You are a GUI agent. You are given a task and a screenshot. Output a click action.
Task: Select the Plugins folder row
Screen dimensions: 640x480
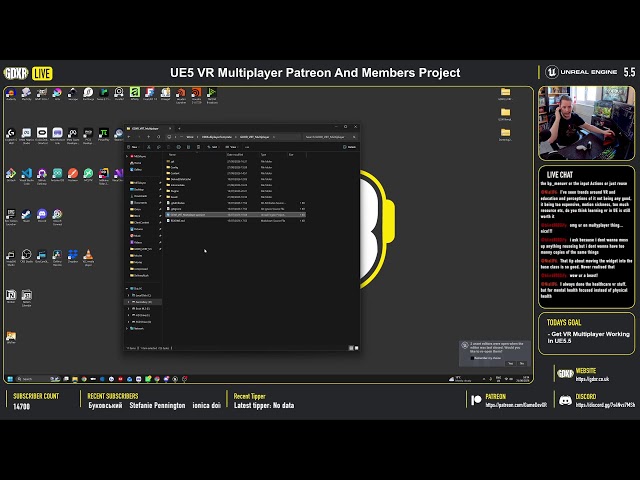pos(236,191)
